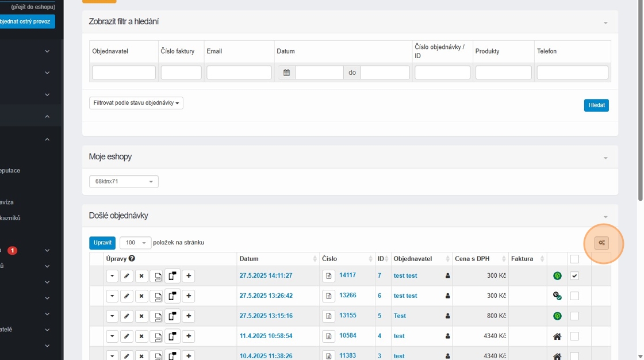This screenshot has height=360, width=644.
Task: Click the pencil edit icon for order 14117
Action: coord(126,276)
